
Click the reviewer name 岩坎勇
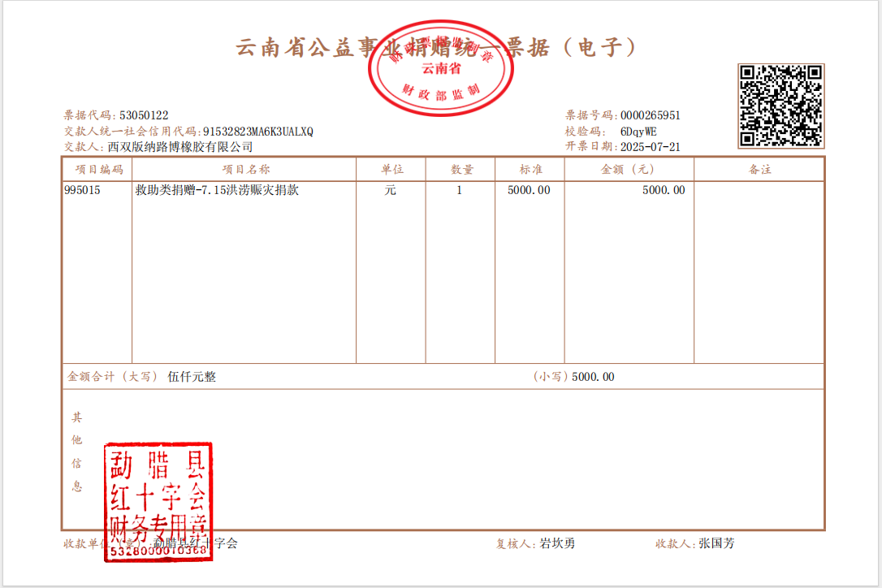[557, 543]
